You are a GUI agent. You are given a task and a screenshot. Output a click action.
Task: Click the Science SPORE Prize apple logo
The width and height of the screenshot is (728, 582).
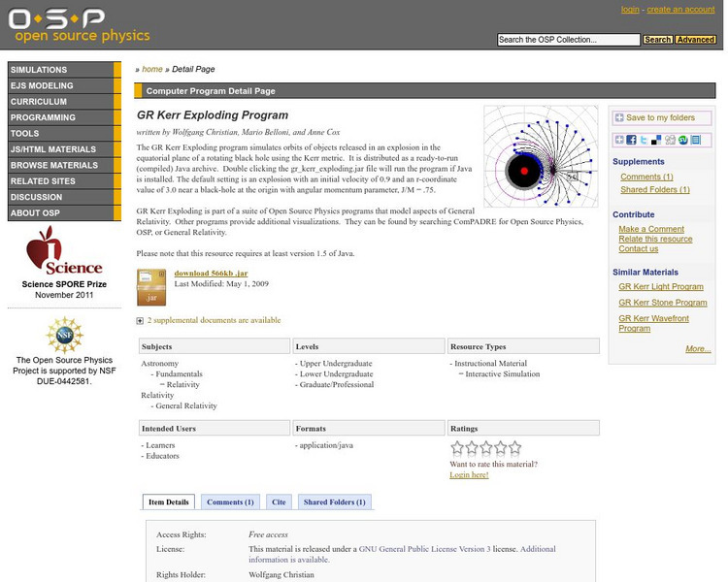[x=64, y=250]
